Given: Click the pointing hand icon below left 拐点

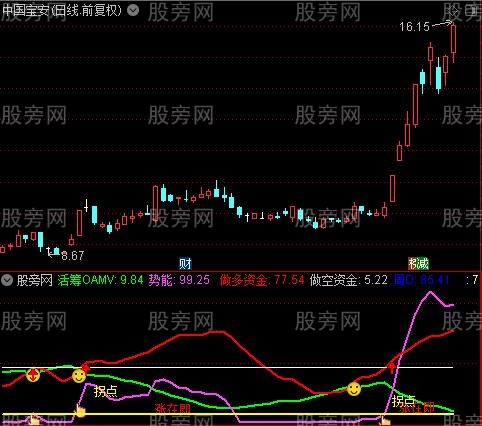Looking at the screenshot, I should point(80,411).
